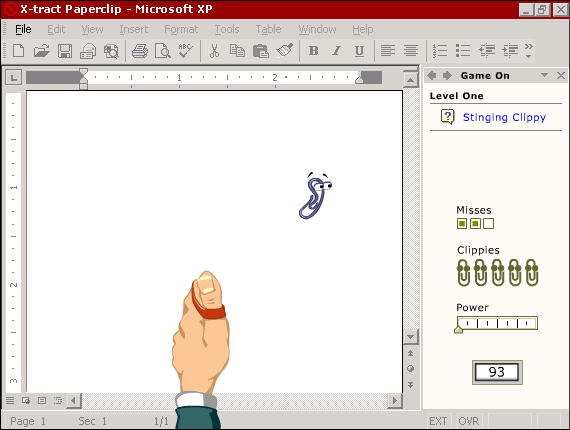Toggle Underline formatting
This screenshot has width=570, height=430.
tap(359, 51)
